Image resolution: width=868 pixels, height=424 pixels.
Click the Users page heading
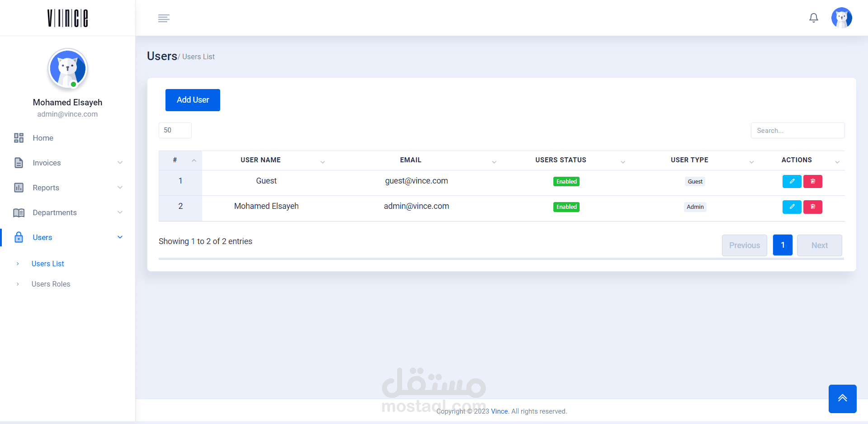pyautogui.click(x=162, y=56)
